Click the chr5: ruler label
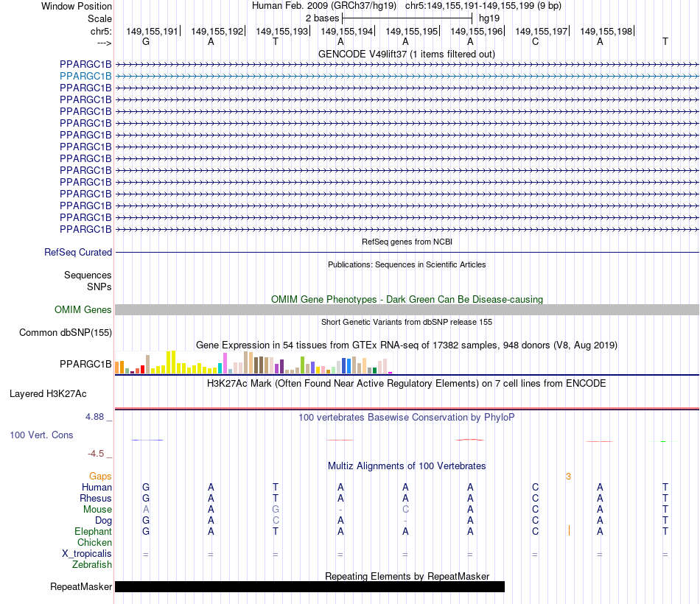The width and height of the screenshot is (700, 604). [101, 31]
